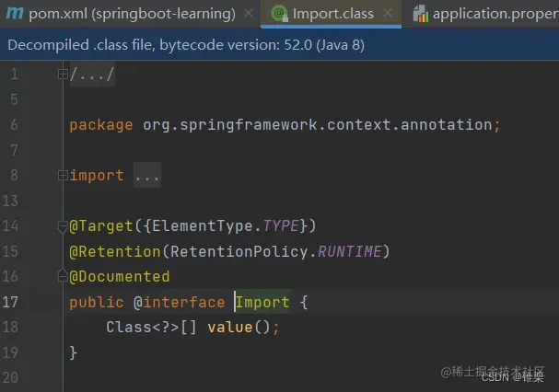The width and height of the screenshot is (559, 392).
Task: Click the decompiled class file notification banner
Action: (x=280, y=45)
